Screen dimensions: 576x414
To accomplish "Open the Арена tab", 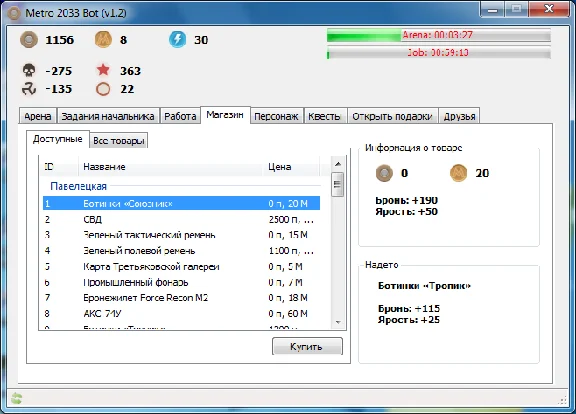I will [37, 116].
